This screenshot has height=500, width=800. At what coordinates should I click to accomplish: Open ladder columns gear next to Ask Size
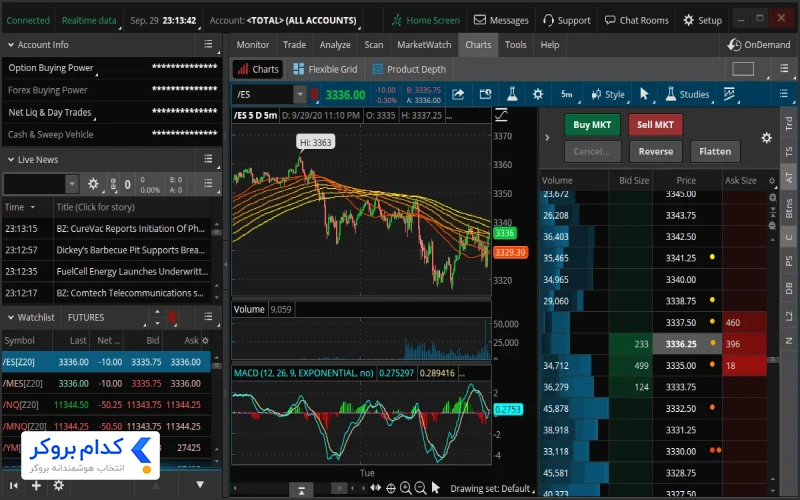coord(772,181)
